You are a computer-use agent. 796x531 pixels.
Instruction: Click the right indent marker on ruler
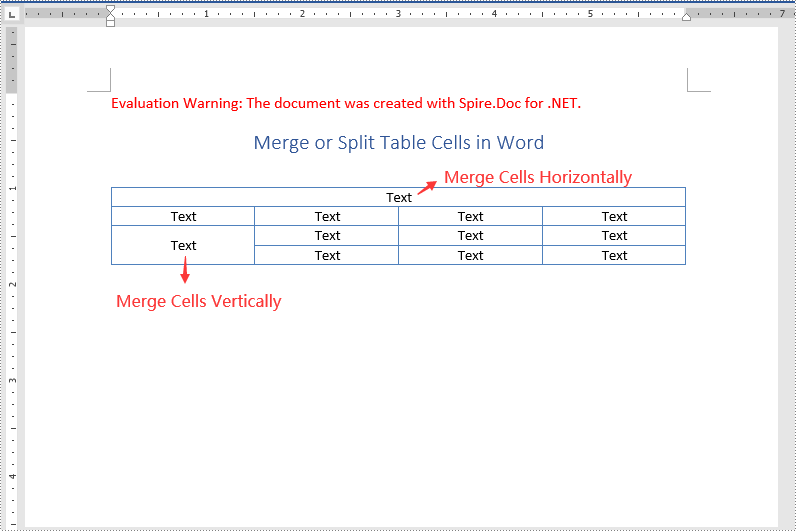click(686, 17)
